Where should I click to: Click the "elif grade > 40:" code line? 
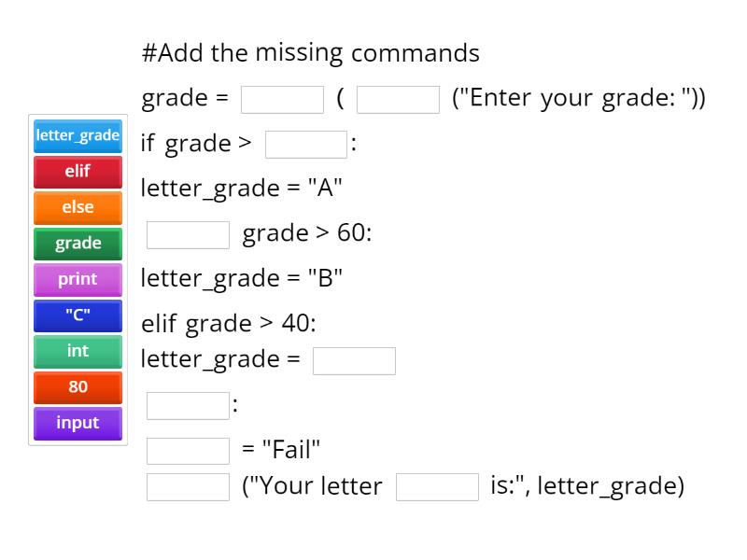(x=229, y=324)
